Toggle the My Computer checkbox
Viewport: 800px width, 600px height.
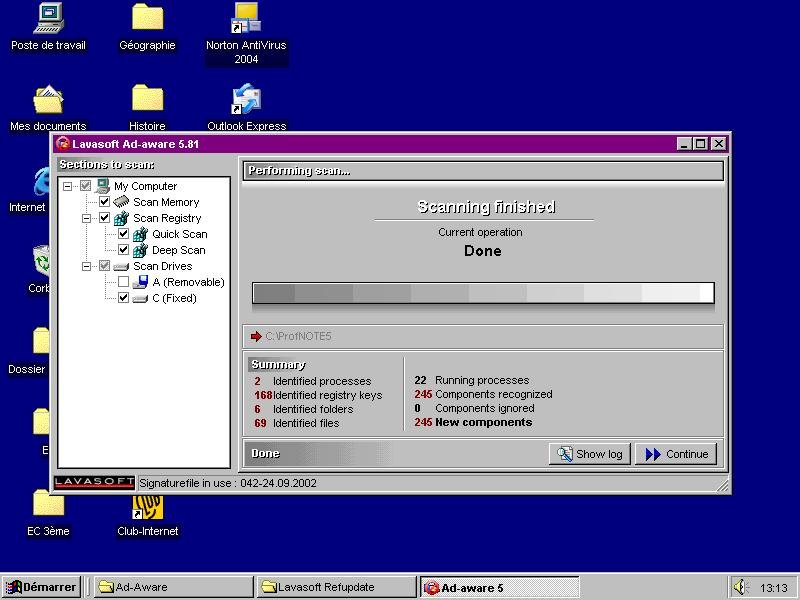coord(85,186)
